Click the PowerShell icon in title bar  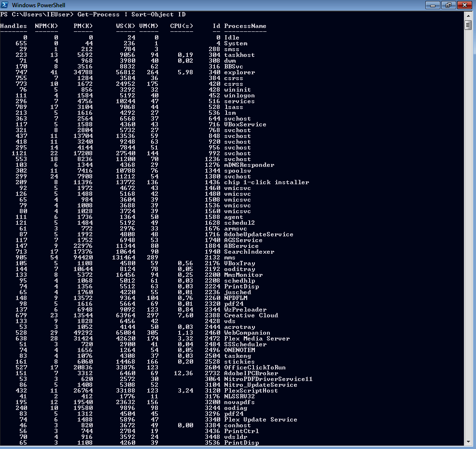pos(6,5)
